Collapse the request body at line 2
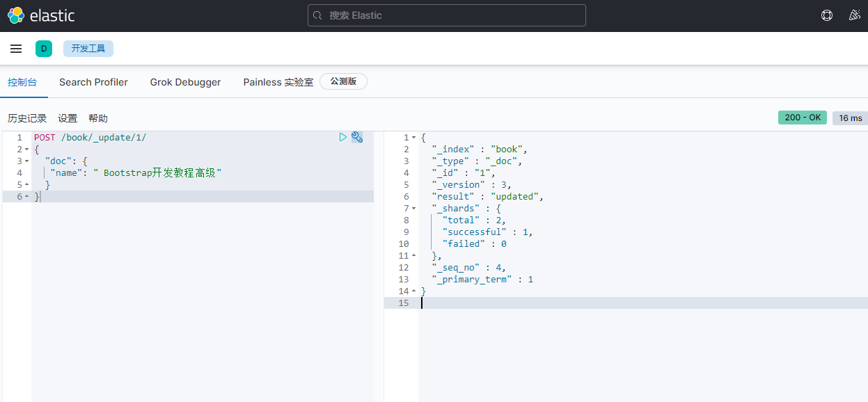The height and width of the screenshot is (402, 868). tap(26, 150)
